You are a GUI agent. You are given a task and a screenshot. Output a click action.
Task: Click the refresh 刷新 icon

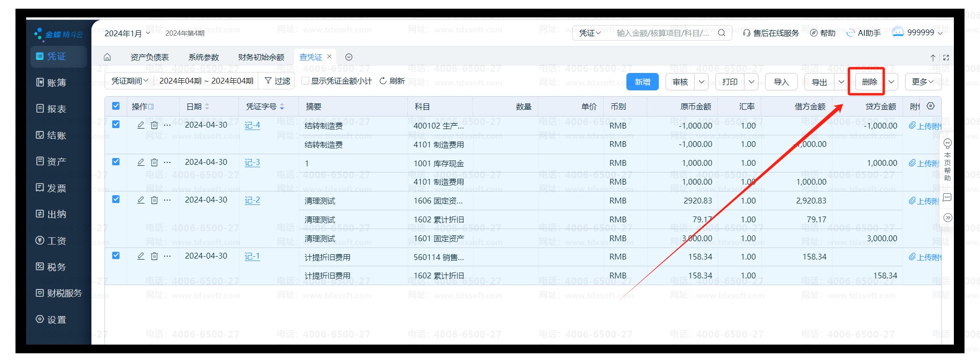383,81
